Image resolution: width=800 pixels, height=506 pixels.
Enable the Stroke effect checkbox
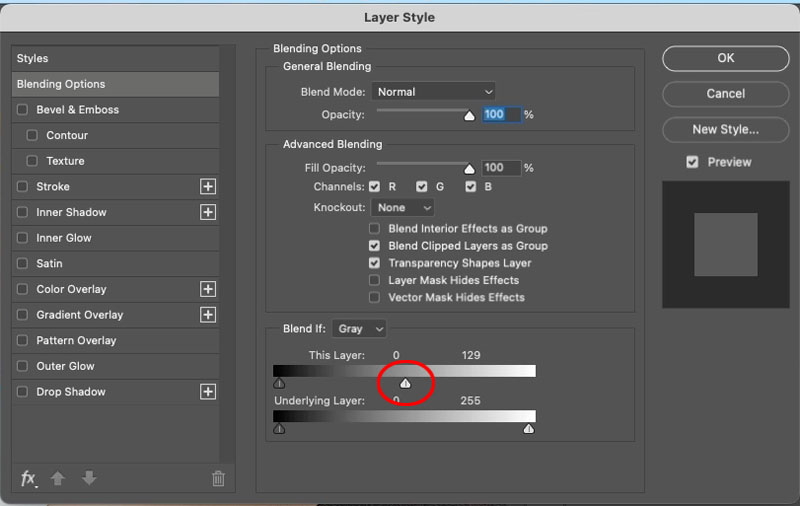[x=22, y=187]
